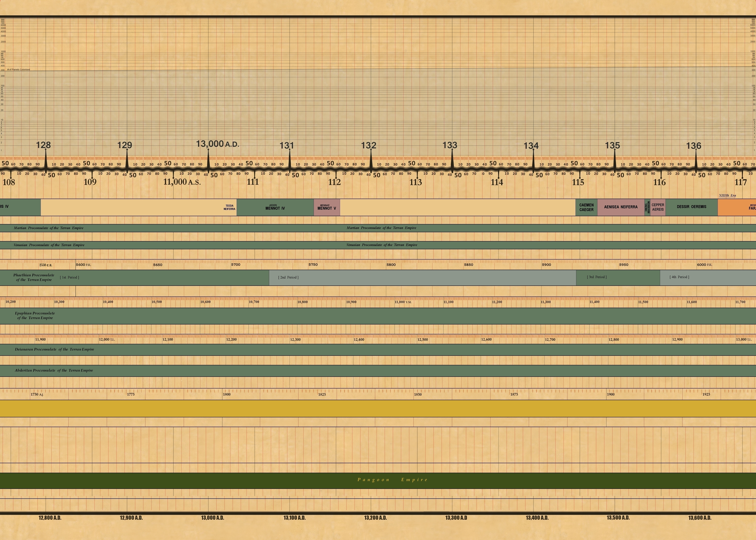Click the '# of Planets Colonised' graph label
756x540 pixels.
[19, 70]
